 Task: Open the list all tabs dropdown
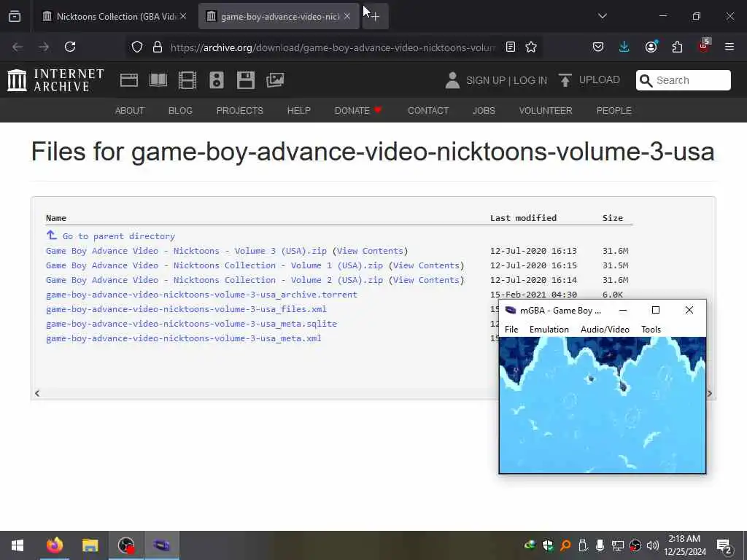[602, 16]
